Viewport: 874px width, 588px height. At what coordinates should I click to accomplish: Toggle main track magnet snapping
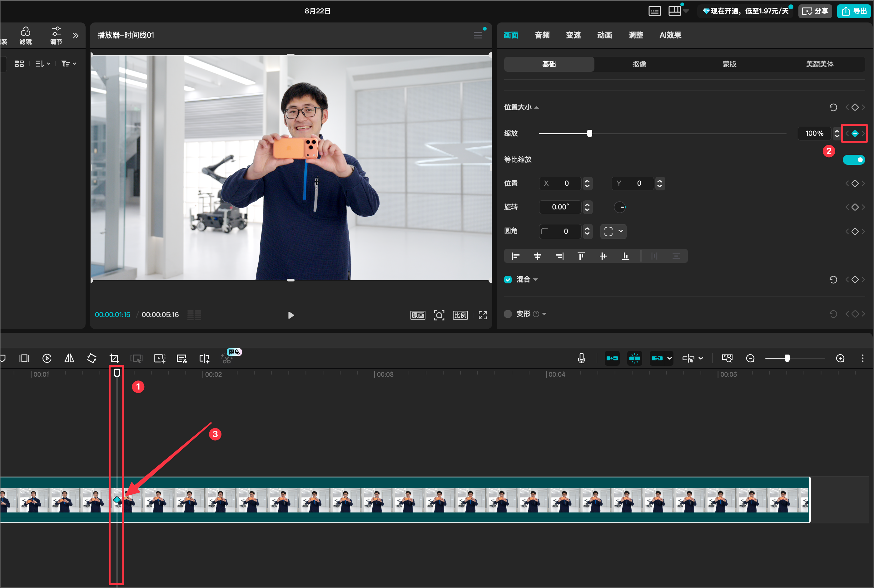(x=612, y=359)
